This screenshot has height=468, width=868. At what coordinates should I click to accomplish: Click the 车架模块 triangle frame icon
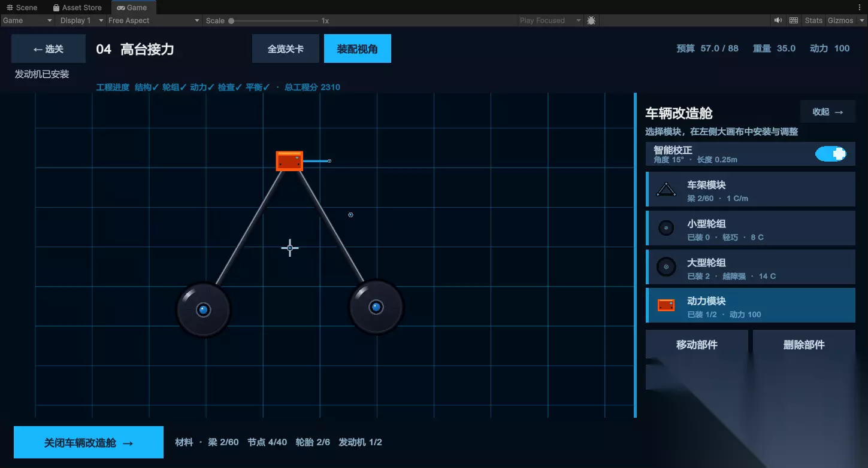coord(666,190)
